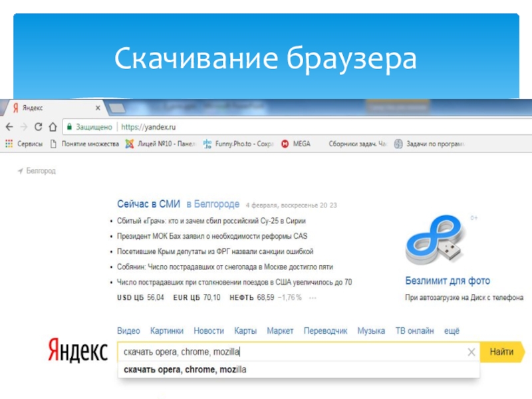Close the Яндекс browser tab
The height and width of the screenshot is (399, 532).
98,108
